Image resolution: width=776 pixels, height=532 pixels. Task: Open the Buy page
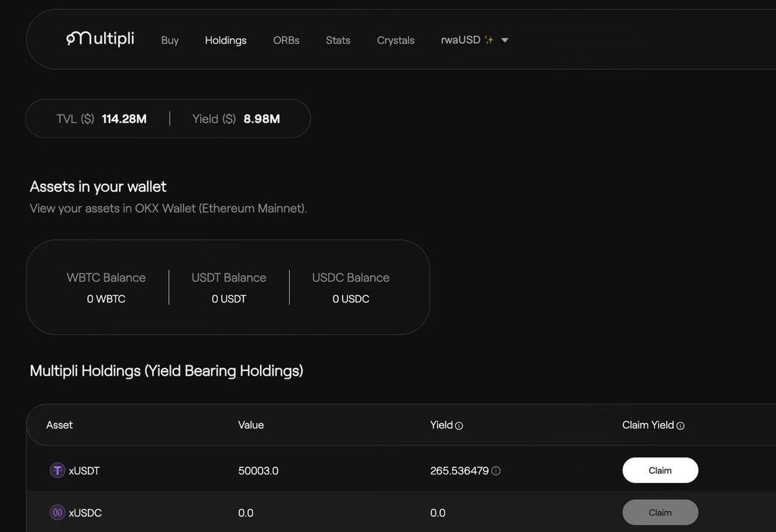[x=170, y=40]
